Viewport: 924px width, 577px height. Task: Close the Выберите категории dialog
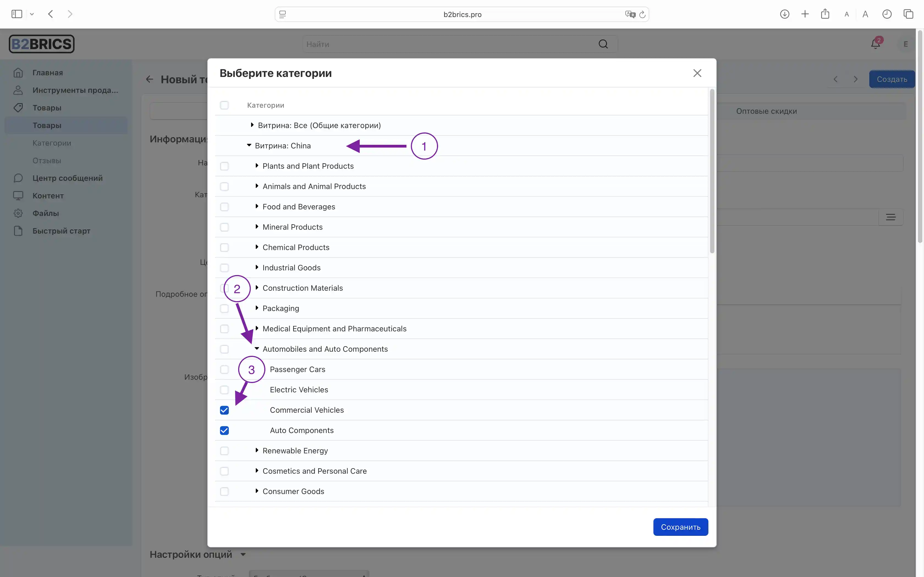tap(697, 73)
